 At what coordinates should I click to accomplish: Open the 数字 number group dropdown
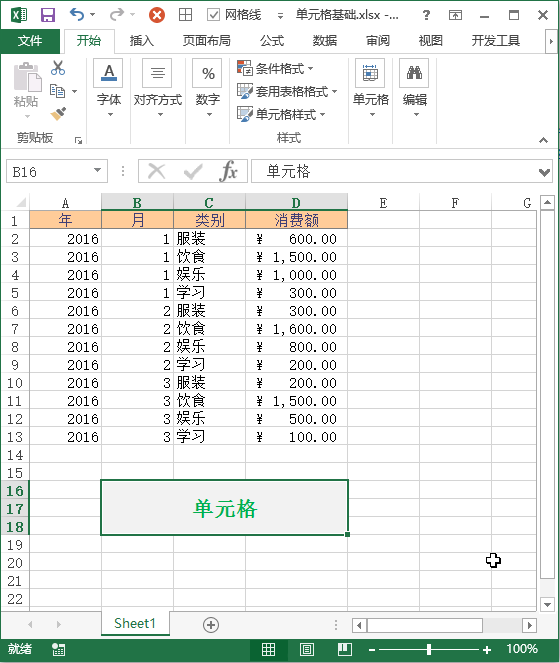[208, 88]
